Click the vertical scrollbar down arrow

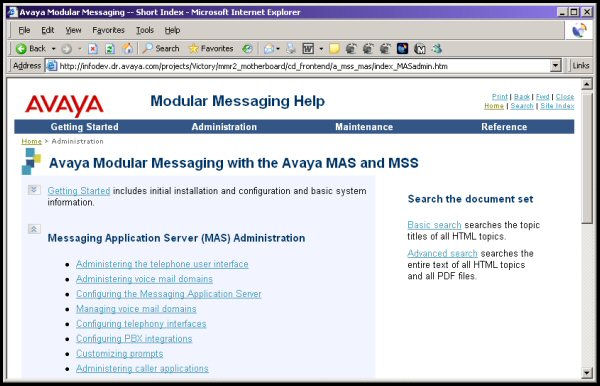tap(587, 373)
